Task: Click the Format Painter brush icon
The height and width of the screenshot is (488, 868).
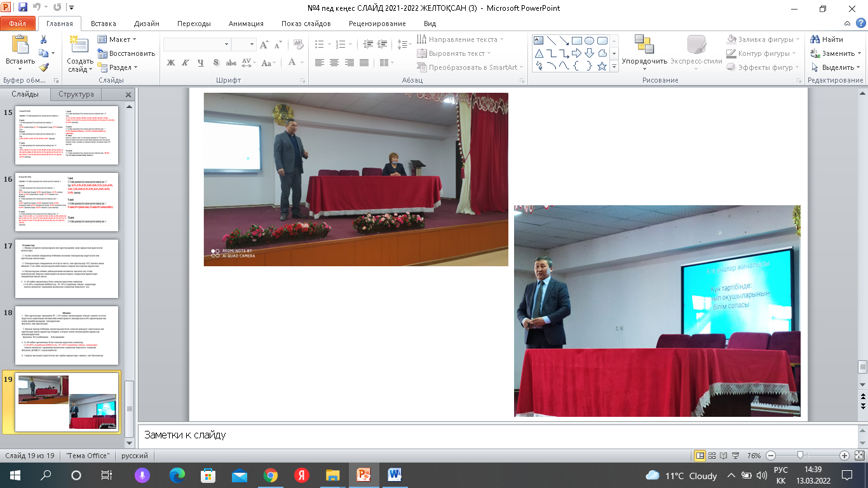Action: pos(43,67)
